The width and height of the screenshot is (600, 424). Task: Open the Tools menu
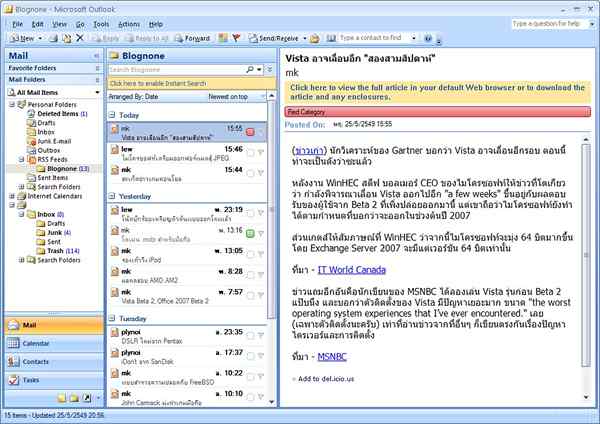pos(101,24)
